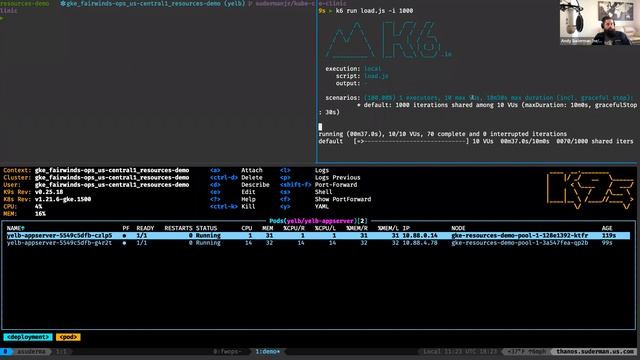Screen dimensions: 640x360
Task: Click the presenter webcam thumbnail
Action: pyautogui.click(x=600, y=22)
